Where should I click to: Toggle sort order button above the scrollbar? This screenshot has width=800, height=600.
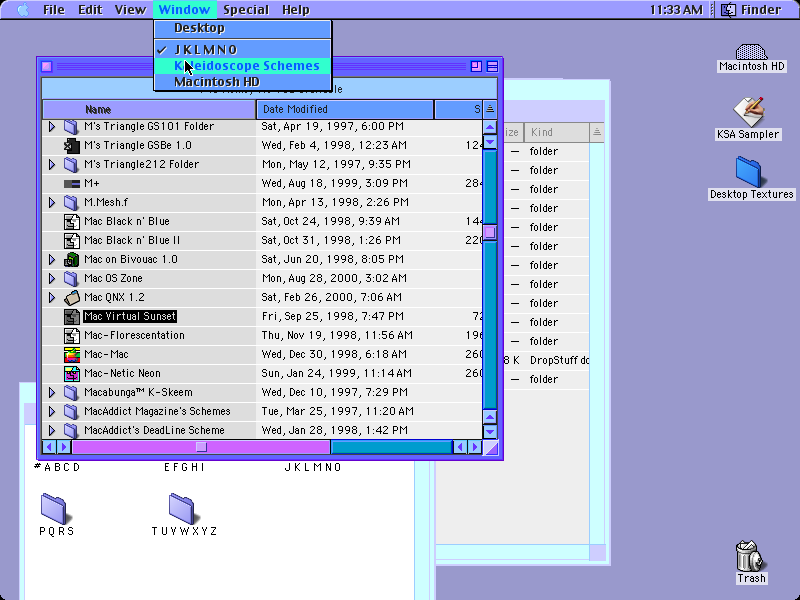click(x=490, y=109)
